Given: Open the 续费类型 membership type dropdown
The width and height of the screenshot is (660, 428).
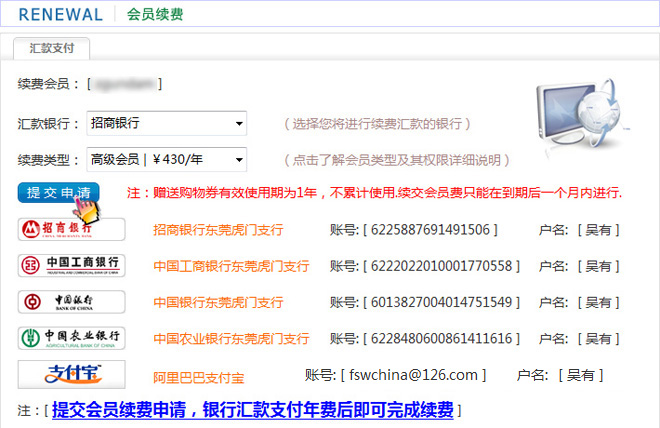Looking at the screenshot, I should tap(167, 159).
